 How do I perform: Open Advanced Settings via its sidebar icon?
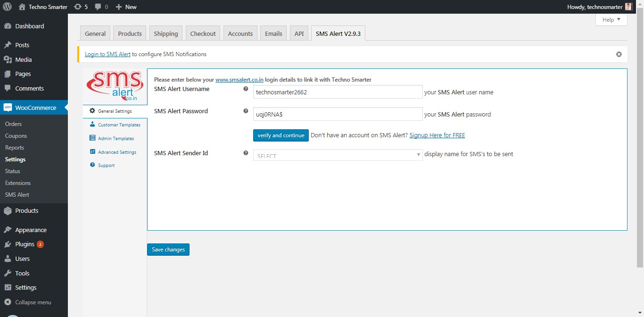[92, 152]
